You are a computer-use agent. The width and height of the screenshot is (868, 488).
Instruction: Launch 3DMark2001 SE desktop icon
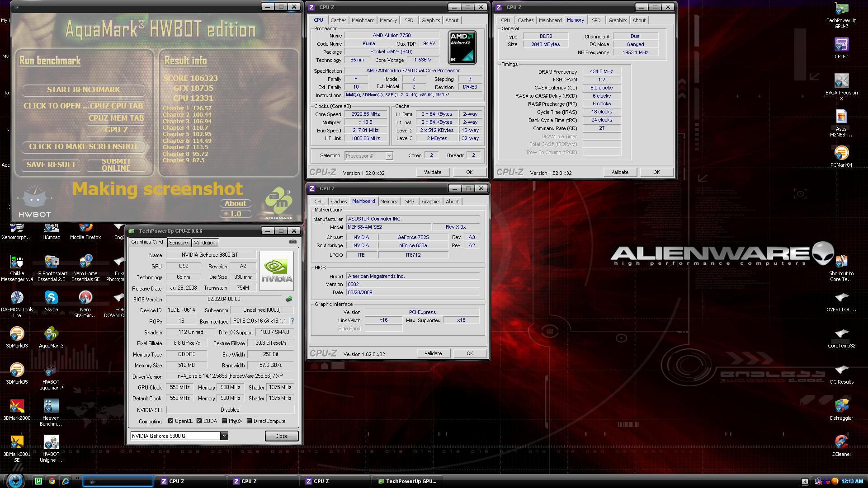pyautogui.click(x=17, y=449)
